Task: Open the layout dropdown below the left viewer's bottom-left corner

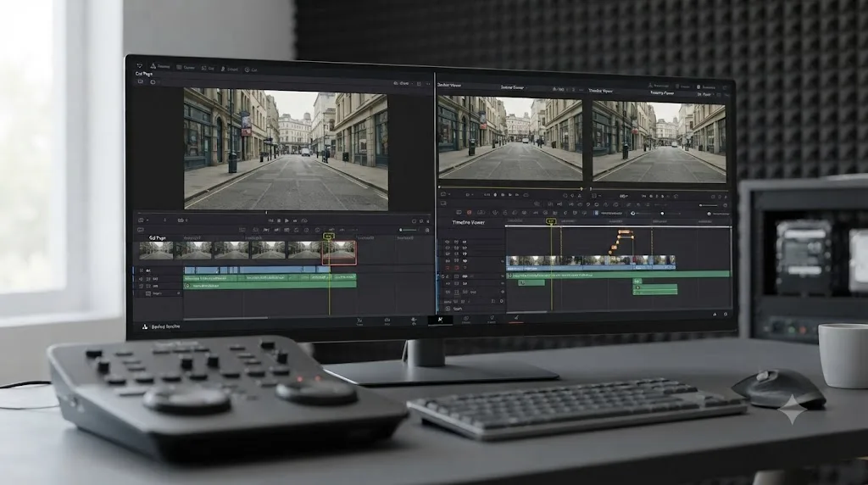Action: pyautogui.click(x=142, y=220)
